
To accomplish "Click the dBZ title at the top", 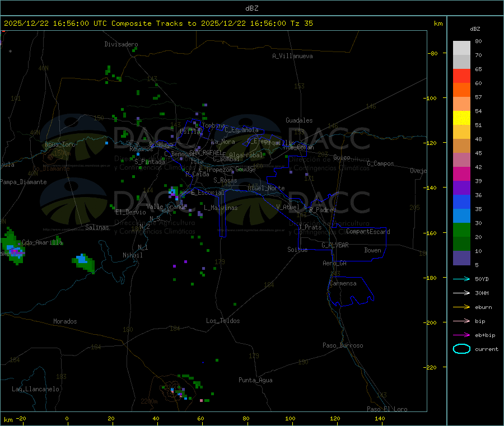I will tap(252, 8).
